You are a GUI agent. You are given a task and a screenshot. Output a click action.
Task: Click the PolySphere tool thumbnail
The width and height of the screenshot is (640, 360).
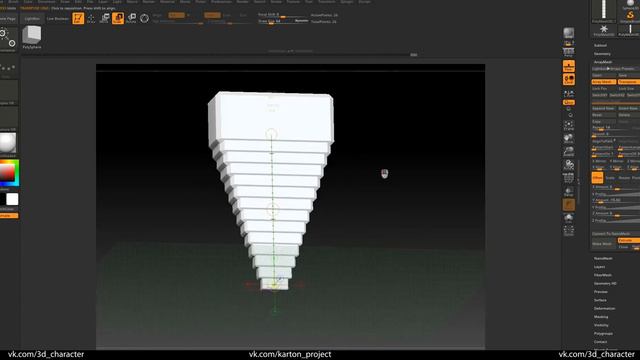tap(32, 38)
